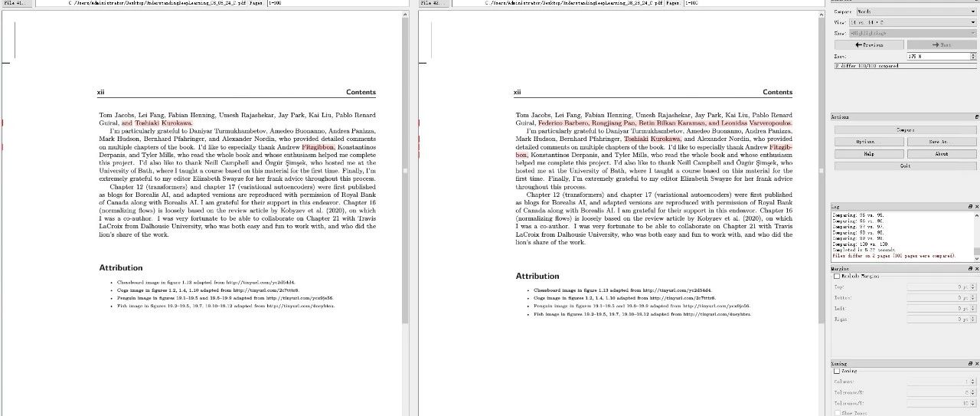Click highlighted 'Federico Barbero' text in right page

click(x=565, y=123)
